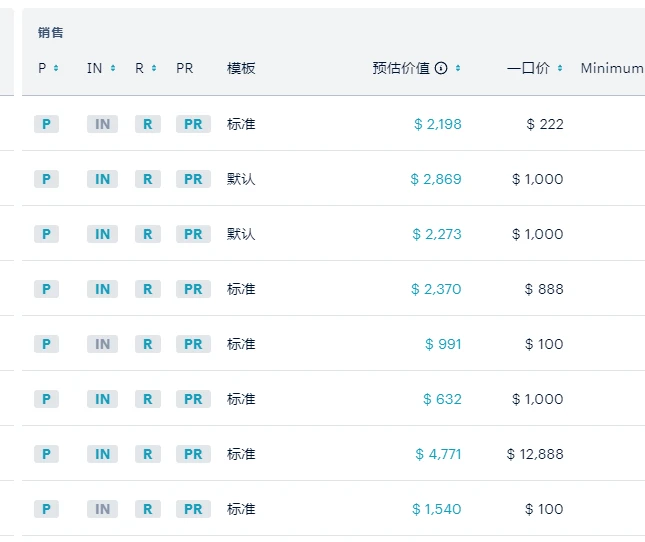Toggle the IN badge in the $2,198 row

pos(102,124)
